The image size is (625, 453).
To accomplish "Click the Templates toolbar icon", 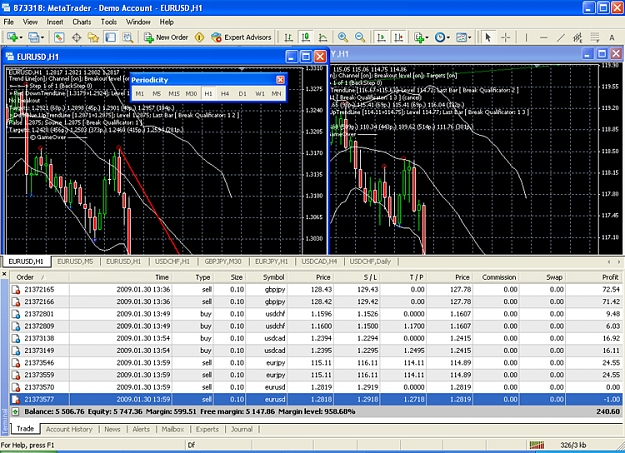I will [x=461, y=37].
